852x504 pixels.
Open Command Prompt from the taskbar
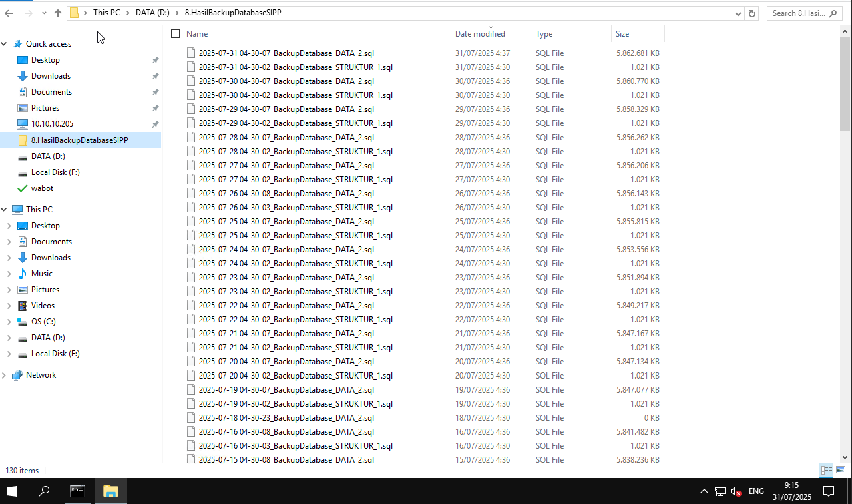(x=77, y=491)
